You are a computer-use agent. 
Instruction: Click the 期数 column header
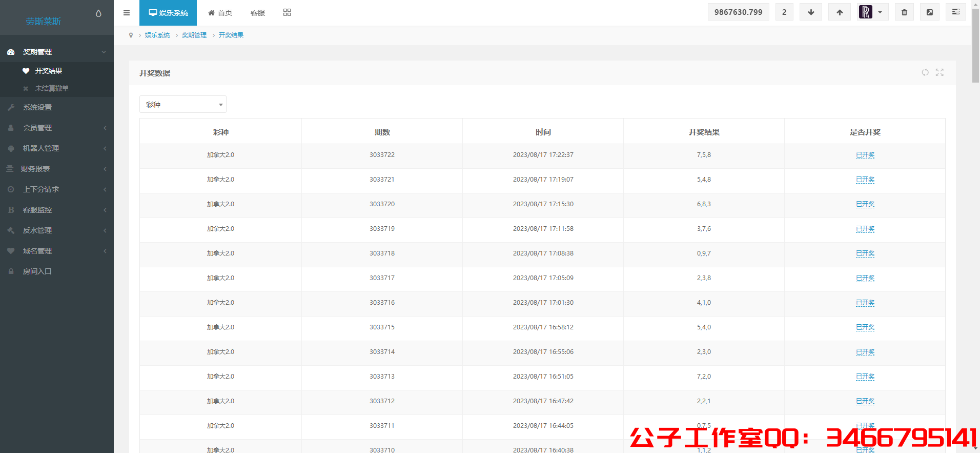click(x=382, y=132)
